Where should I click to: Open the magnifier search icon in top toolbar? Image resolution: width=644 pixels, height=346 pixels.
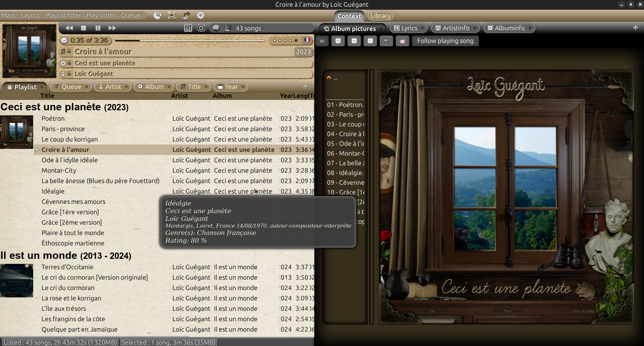[x=157, y=15]
